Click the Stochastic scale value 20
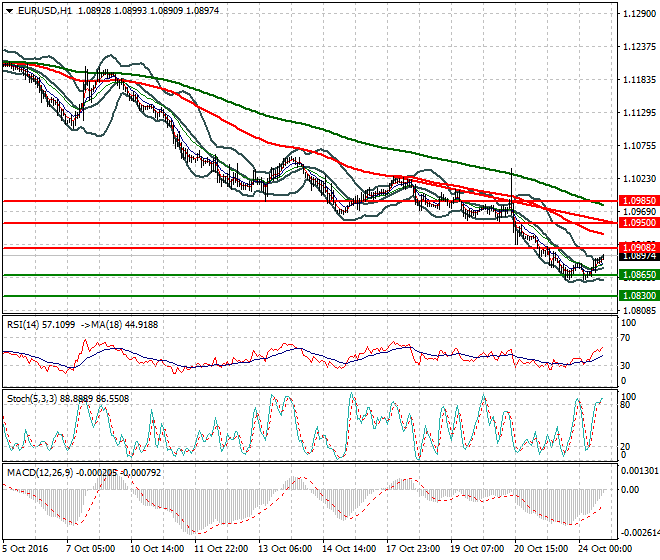The image size is (660, 560). click(x=625, y=447)
